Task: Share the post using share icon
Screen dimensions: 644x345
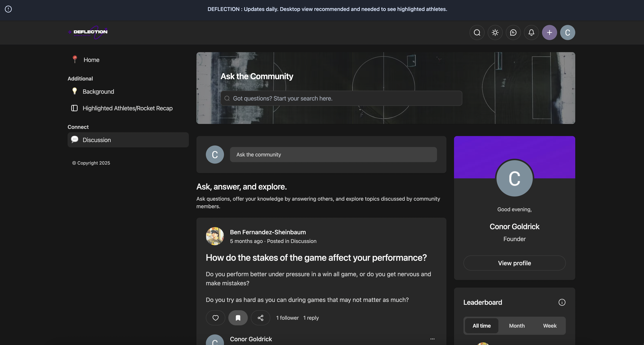Action: pos(260,318)
